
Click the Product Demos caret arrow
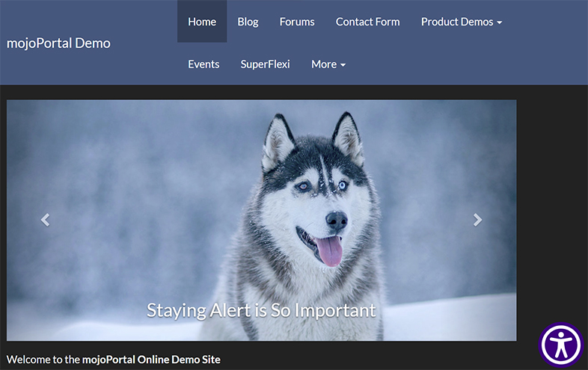coord(499,22)
